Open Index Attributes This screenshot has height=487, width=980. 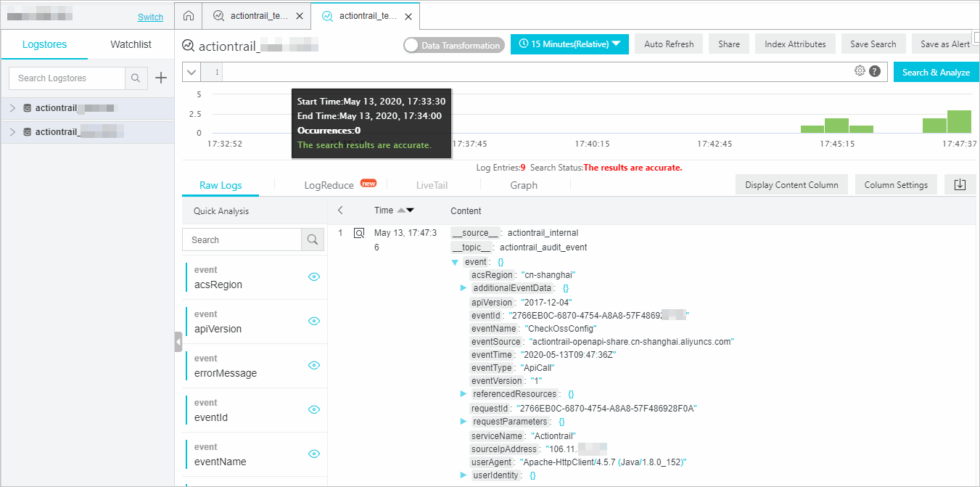tap(795, 44)
